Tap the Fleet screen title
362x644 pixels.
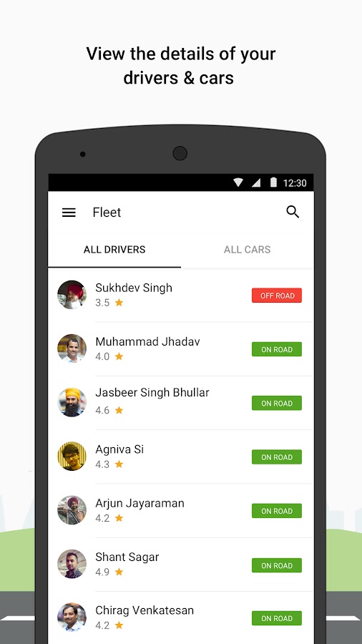click(x=107, y=213)
